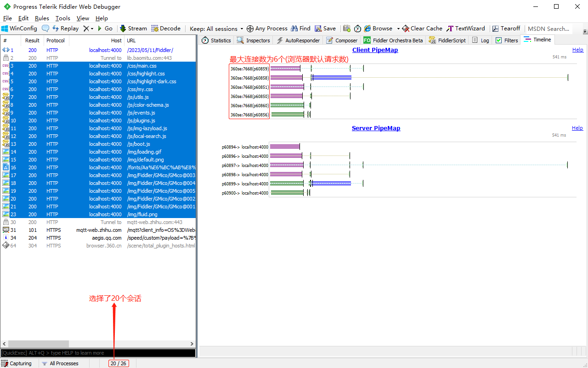Open TextWizard tool
Viewport: 588px width, 368px height.
(466, 29)
